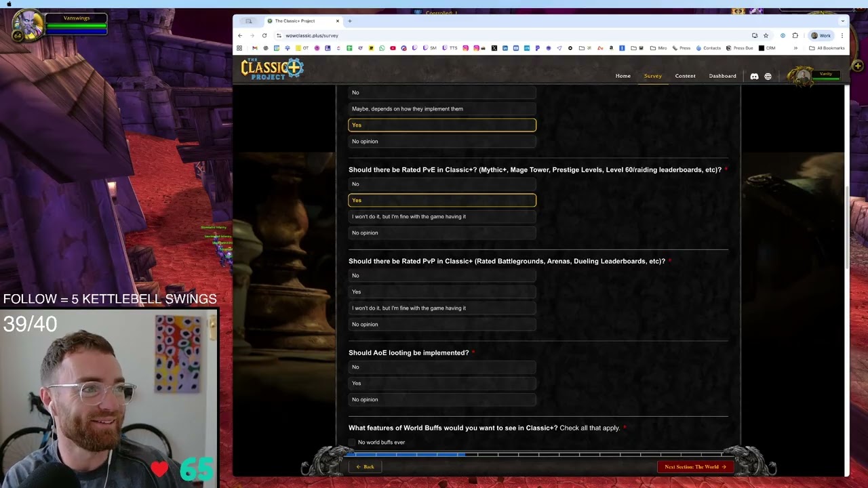Select "No" for Rated PvP question
This screenshot has height=488, width=868.
[x=442, y=275]
